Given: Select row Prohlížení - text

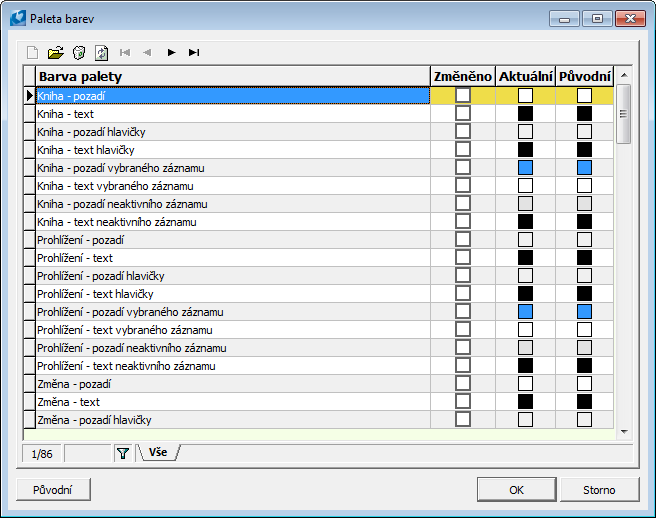Looking at the screenshot, I should tap(233, 258).
